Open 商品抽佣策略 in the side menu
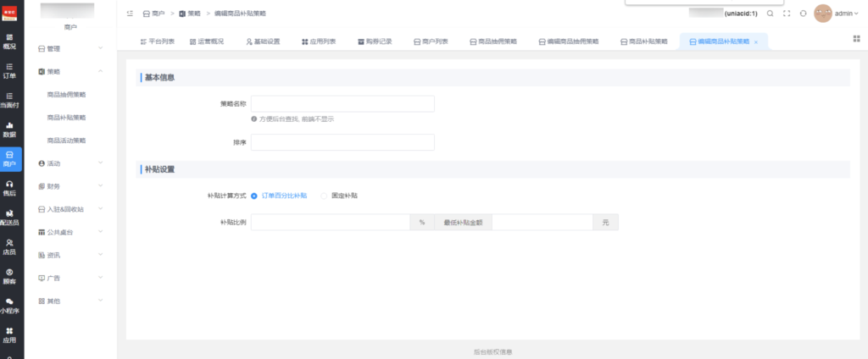Viewport: 868px width, 359px height. click(66, 95)
